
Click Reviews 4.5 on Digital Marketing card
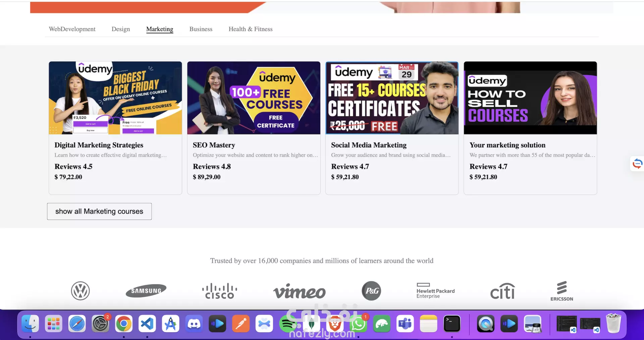73,166
